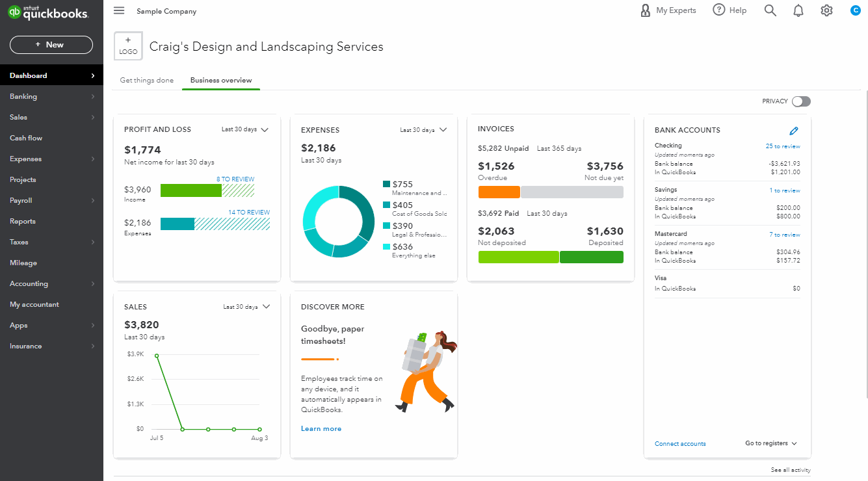Open Expenses Last 30 days dropdown
Image resolution: width=868 pixels, height=481 pixels.
coord(423,130)
